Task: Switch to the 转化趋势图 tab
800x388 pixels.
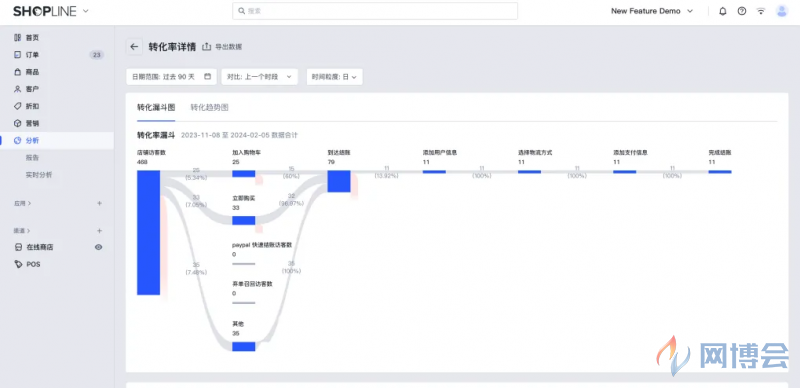Action: [210, 108]
